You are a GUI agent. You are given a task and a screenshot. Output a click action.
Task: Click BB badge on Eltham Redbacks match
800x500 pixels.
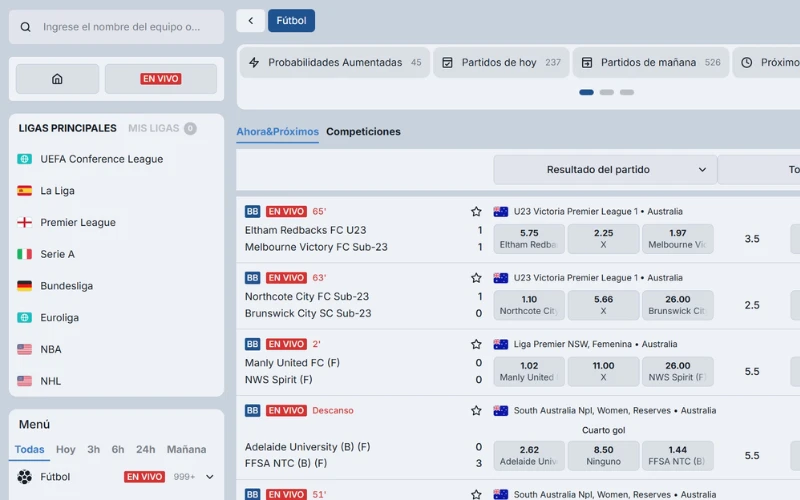click(x=253, y=211)
